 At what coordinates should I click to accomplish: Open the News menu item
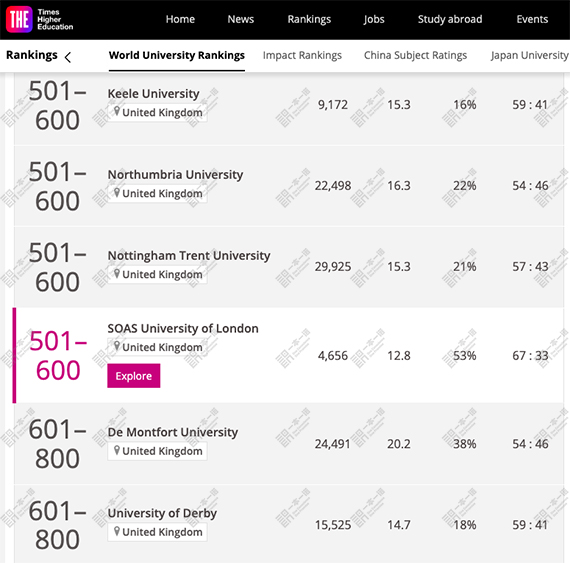[x=241, y=19]
